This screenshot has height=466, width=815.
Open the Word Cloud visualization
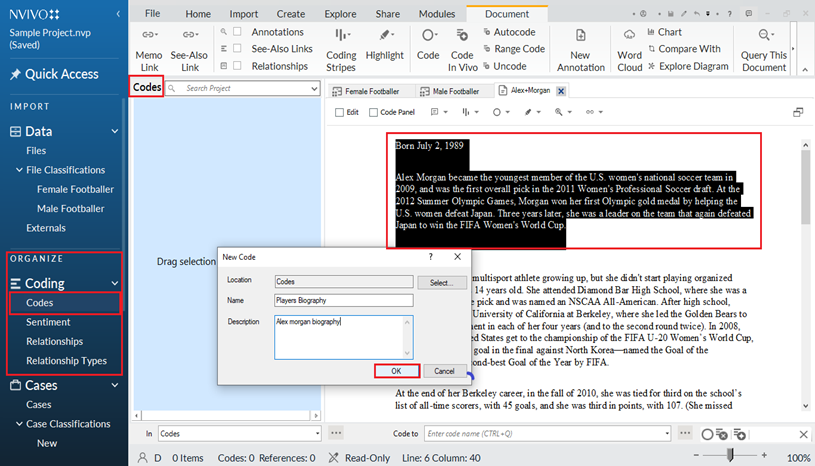click(x=630, y=46)
